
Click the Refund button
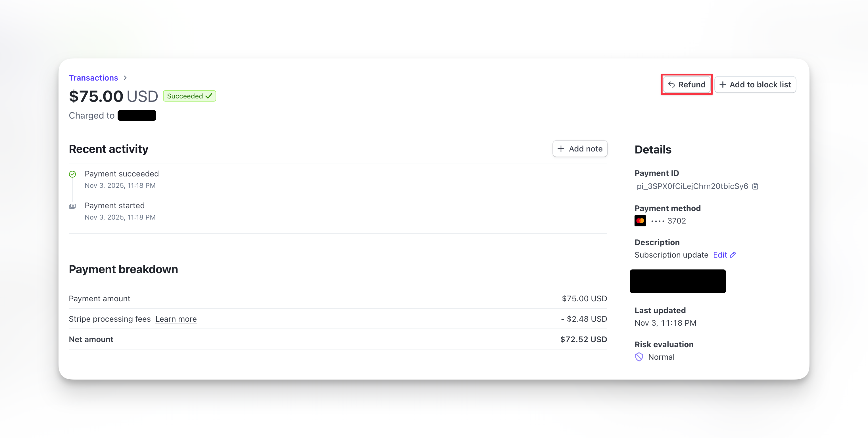(x=687, y=84)
